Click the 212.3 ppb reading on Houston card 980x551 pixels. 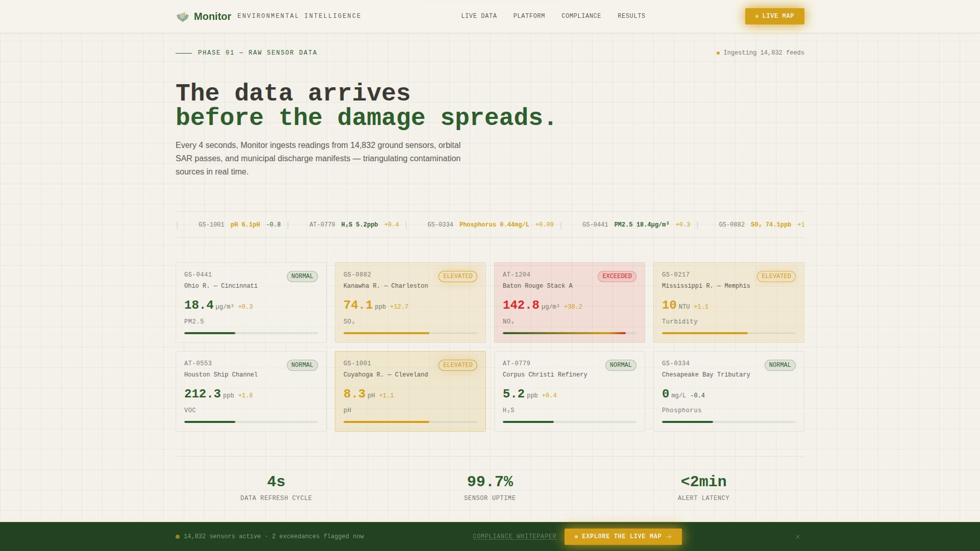[x=209, y=394]
